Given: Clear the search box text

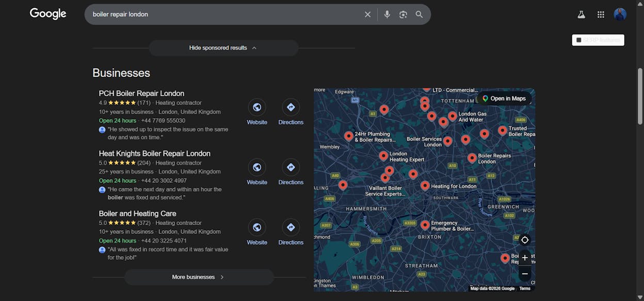Looking at the screenshot, I should click(367, 14).
